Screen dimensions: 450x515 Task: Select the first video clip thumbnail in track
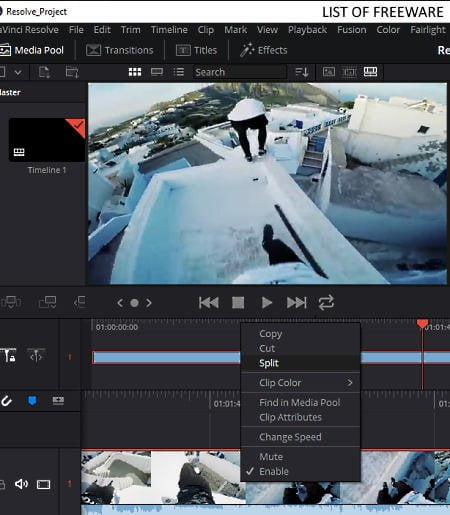(x=116, y=477)
